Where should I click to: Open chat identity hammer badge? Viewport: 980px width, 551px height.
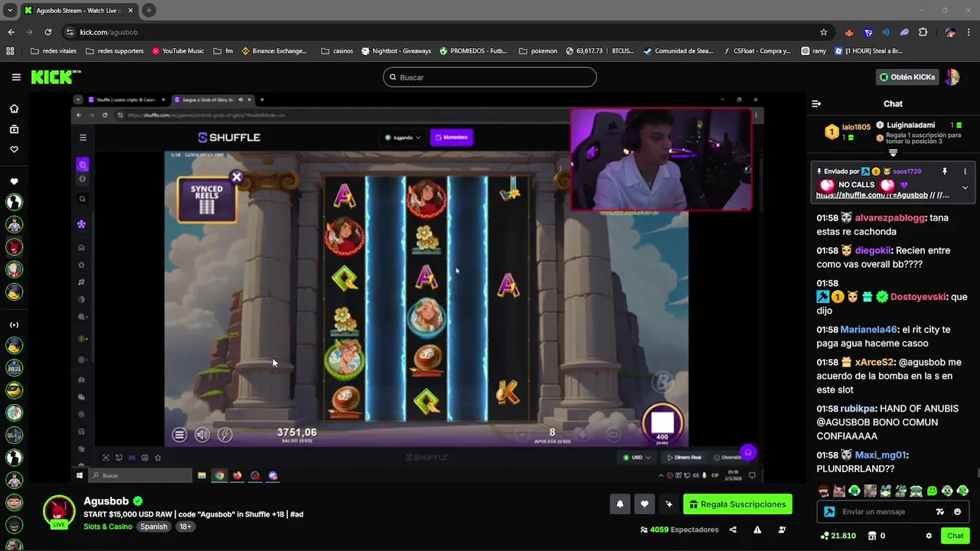pos(829,512)
